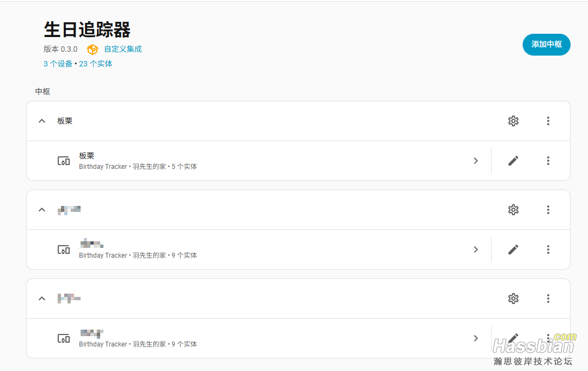Open settings gear for 板栗 hub

513,121
